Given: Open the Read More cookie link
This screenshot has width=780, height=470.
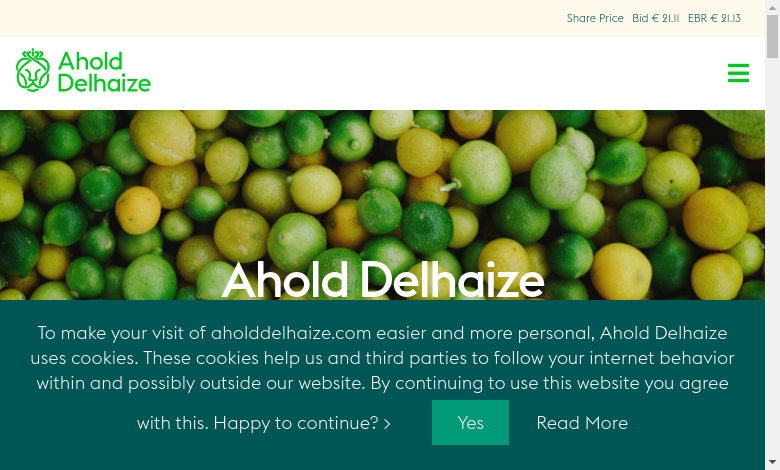Looking at the screenshot, I should 582,423.
